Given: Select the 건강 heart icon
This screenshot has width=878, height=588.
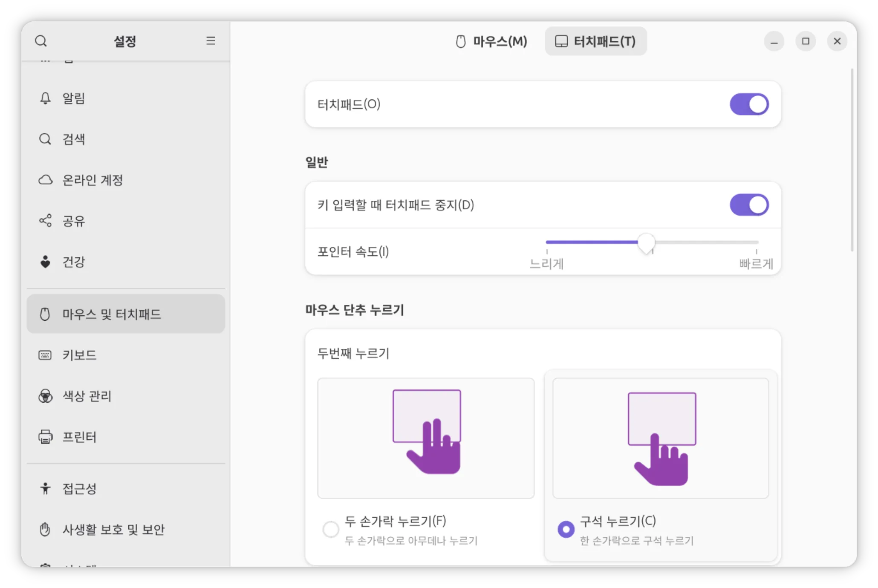Looking at the screenshot, I should point(45,262).
